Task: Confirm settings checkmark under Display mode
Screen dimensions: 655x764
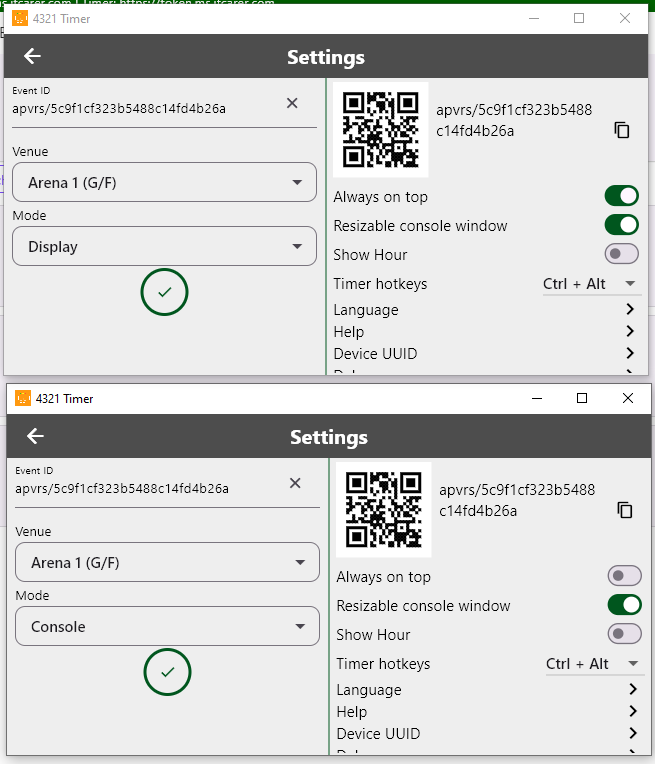Action: (164, 292)
